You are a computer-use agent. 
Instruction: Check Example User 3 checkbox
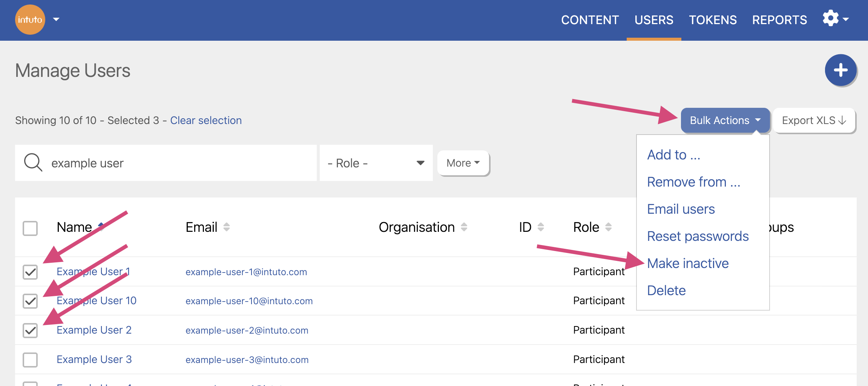click(30, 360)
